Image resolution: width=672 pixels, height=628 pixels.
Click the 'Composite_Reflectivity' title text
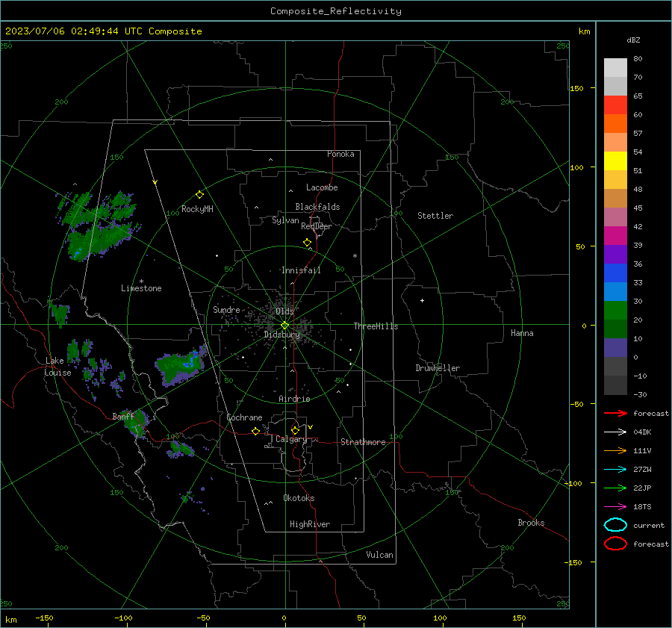[x=335, y=11]
